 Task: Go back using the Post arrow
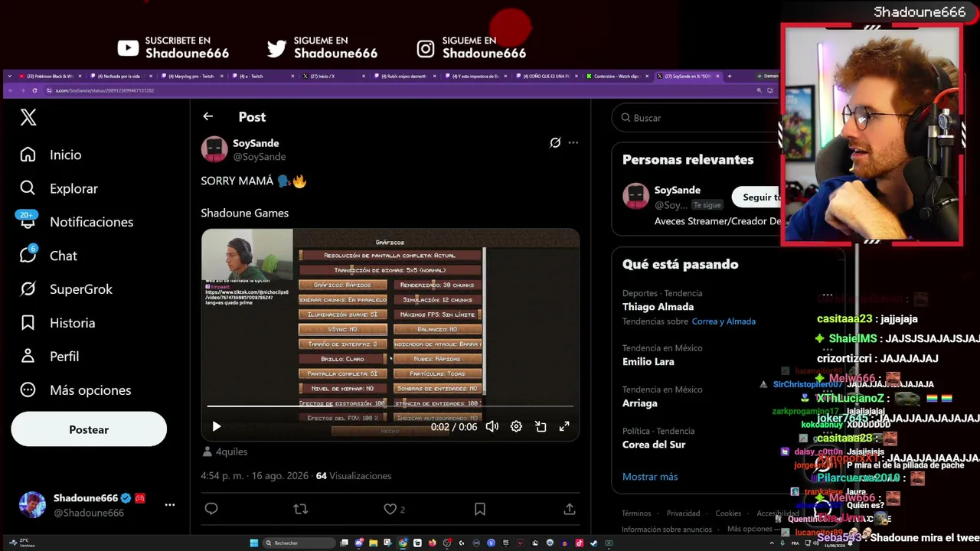(208, 116)
